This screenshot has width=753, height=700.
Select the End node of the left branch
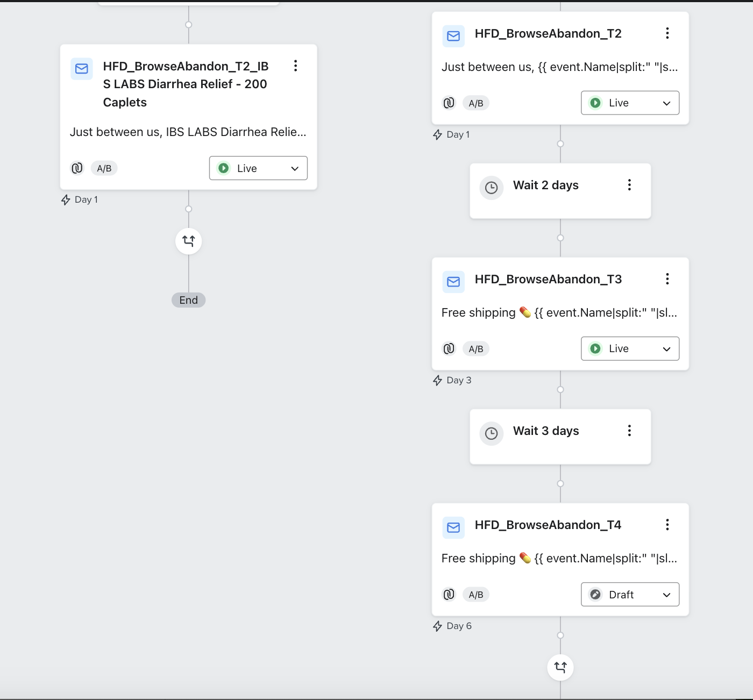189,300
